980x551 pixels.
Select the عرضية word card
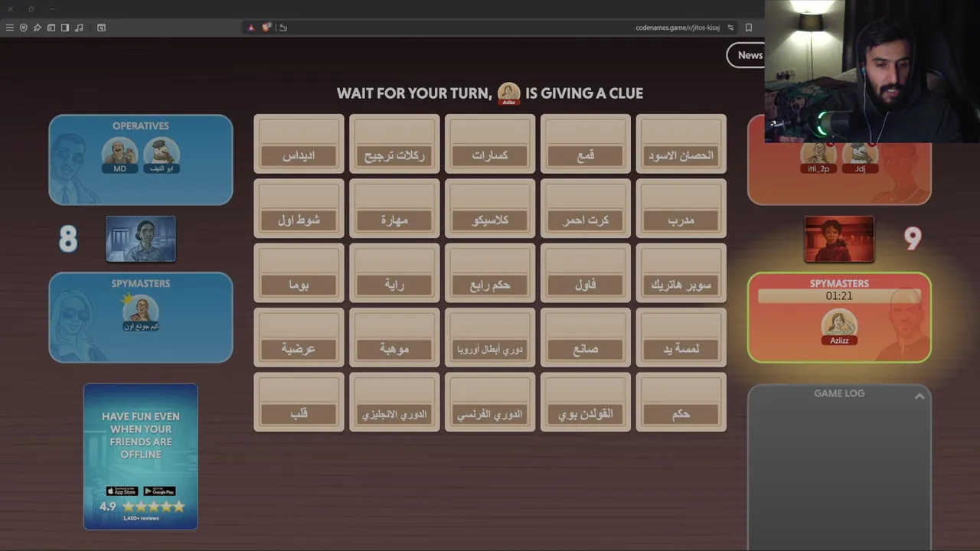tap(299, 337)
